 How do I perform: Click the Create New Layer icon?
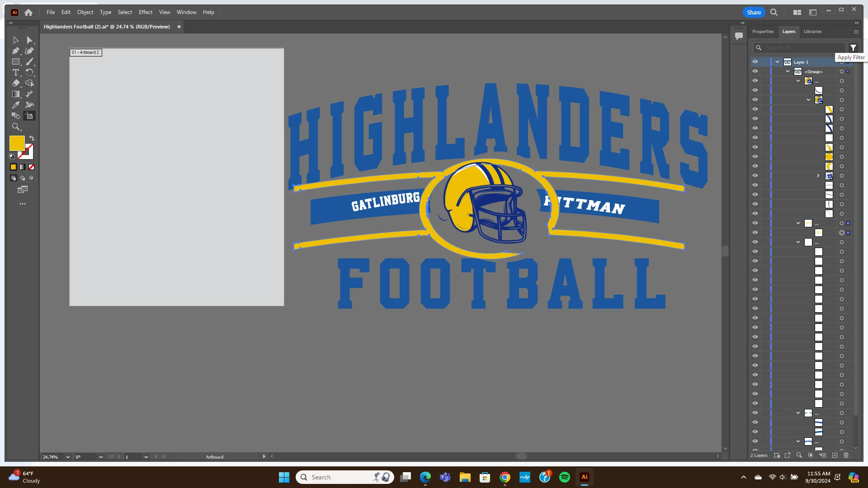[x=835, y=455]
